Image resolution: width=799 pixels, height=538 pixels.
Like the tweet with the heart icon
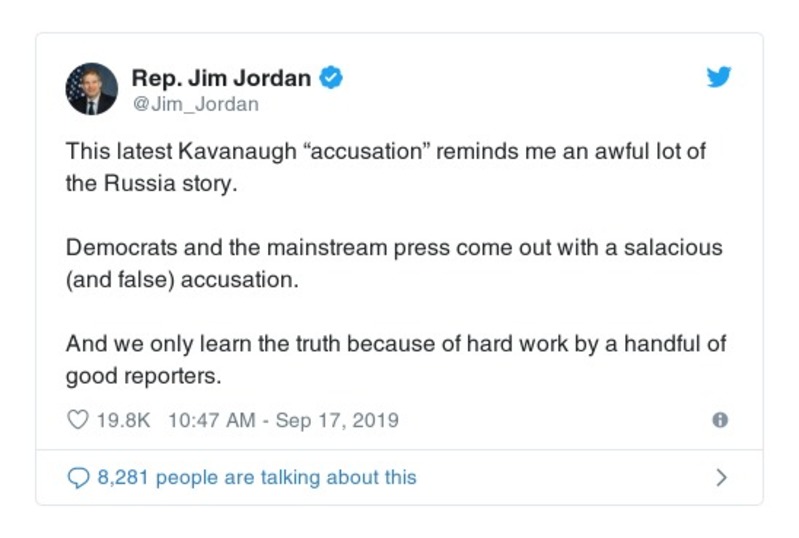click(x=77, y=420)
